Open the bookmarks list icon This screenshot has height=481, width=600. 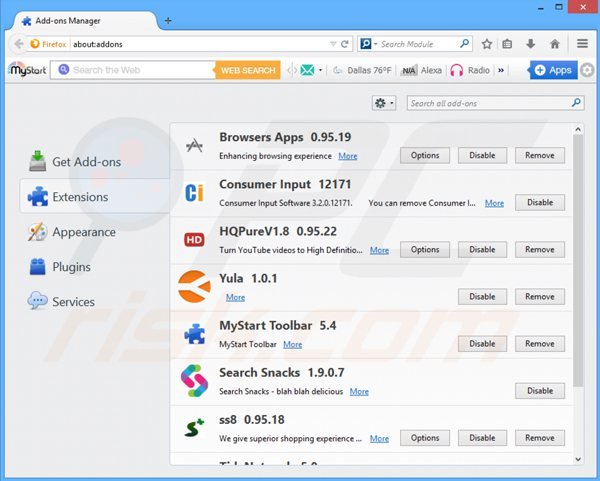[507, 44]
